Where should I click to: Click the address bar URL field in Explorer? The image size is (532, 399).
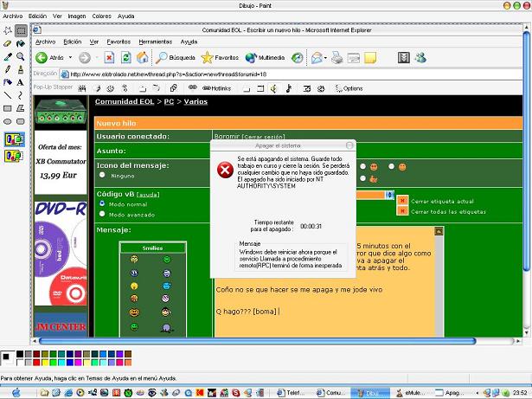292,74
